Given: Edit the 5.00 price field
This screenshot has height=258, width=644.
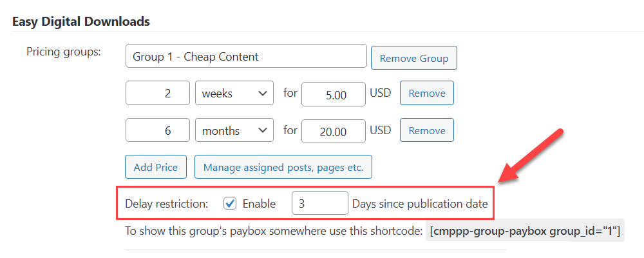Looking at the screenshot, I should [x=334, y=94].
